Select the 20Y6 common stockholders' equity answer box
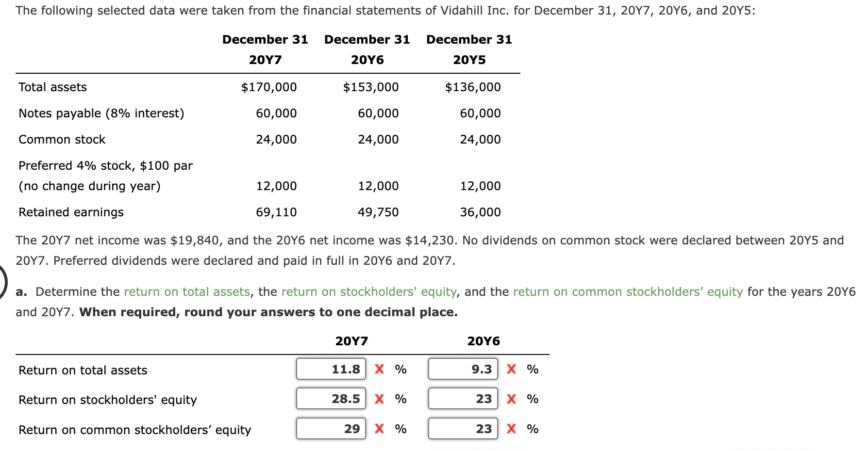 pos(463,428)
